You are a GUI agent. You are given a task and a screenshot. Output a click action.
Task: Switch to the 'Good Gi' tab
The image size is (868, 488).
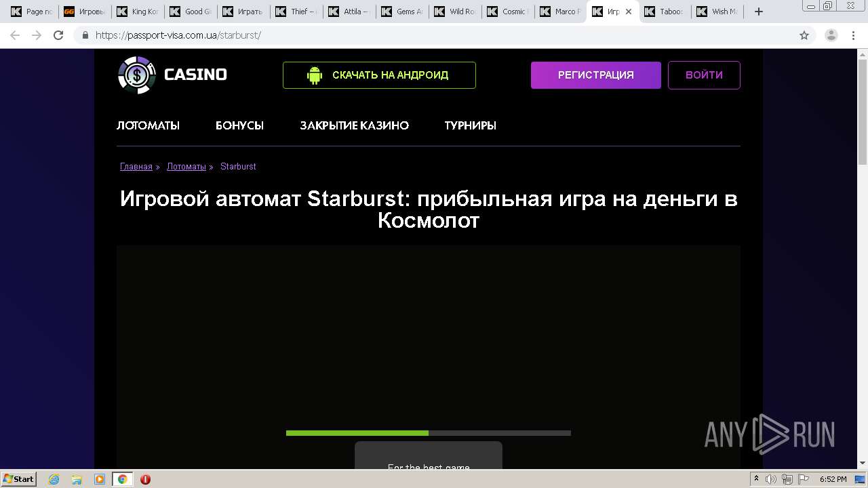tap(191, 12)
